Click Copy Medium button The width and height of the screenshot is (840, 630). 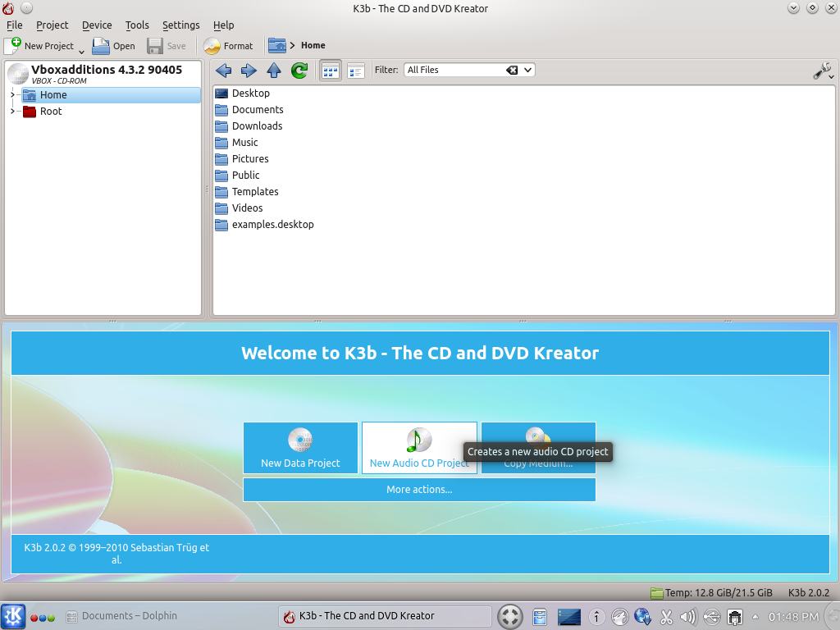point(538,448)
